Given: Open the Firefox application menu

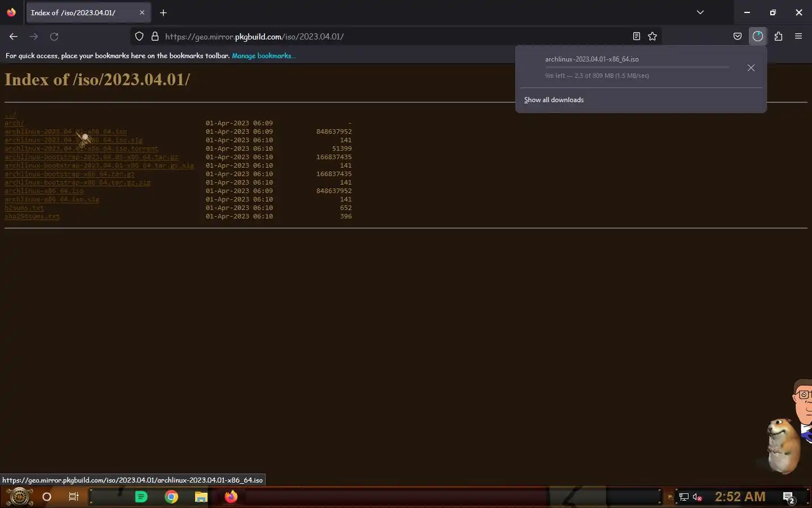Looking at the screenshot, I should coord(798,37).
